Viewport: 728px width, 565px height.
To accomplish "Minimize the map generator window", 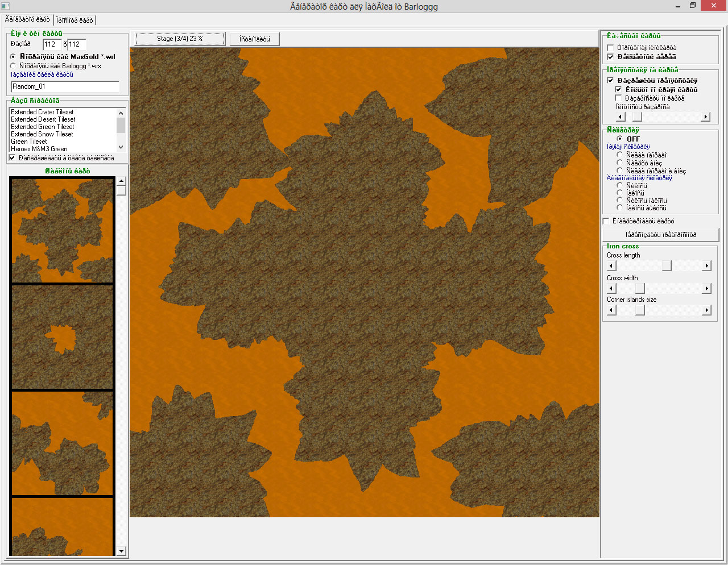I will [678, 6].
